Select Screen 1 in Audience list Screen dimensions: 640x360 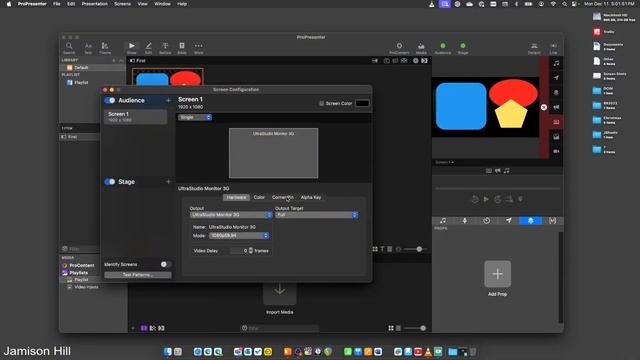[x=136, y=117]
